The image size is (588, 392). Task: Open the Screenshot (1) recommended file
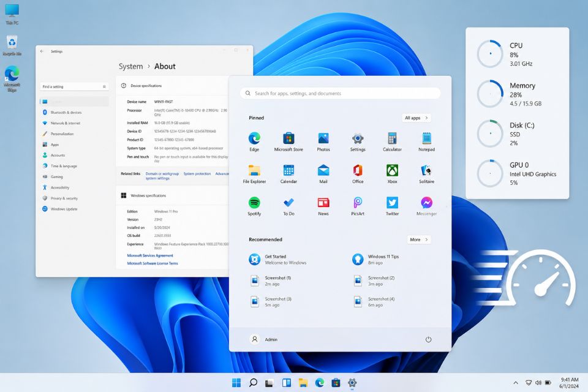pos(270,281)
